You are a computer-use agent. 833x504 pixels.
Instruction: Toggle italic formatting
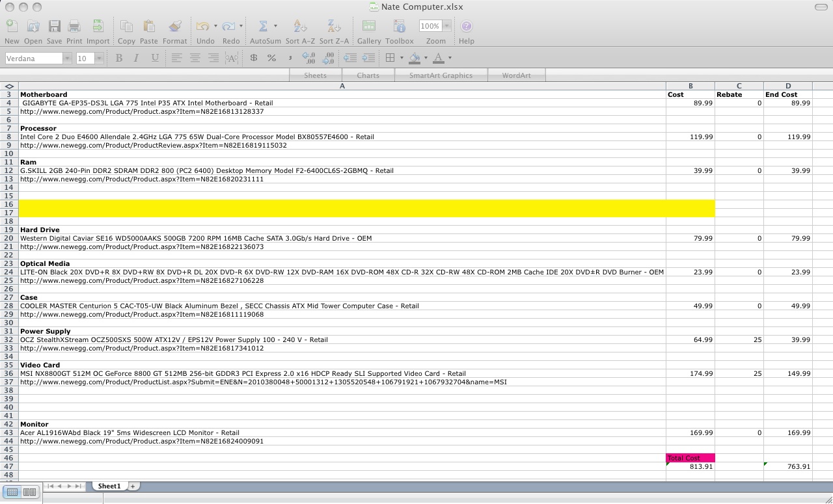136,58
